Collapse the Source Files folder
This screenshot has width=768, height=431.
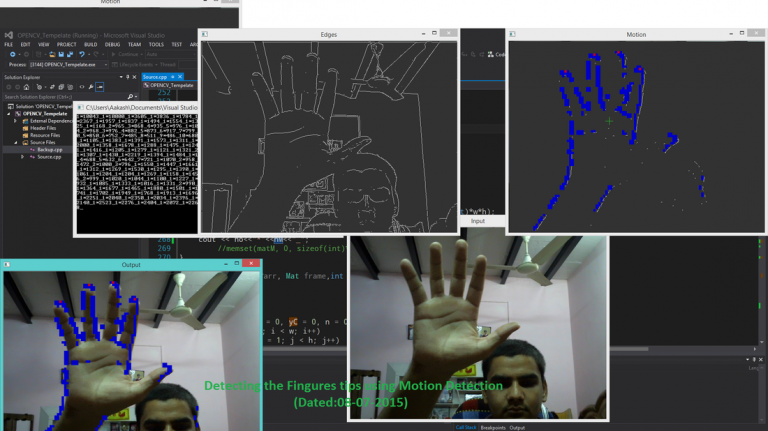15,143
